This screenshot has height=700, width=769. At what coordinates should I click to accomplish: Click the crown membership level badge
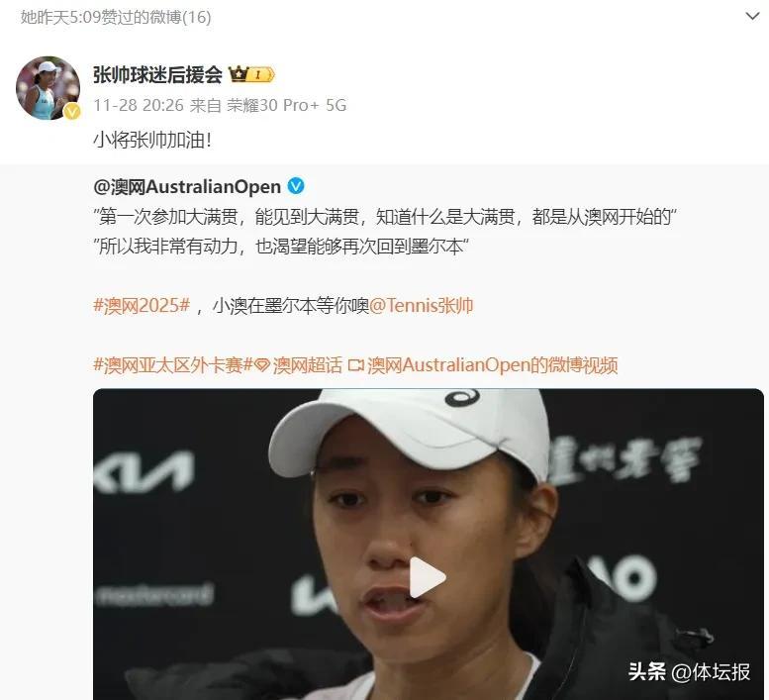(251, 74)
